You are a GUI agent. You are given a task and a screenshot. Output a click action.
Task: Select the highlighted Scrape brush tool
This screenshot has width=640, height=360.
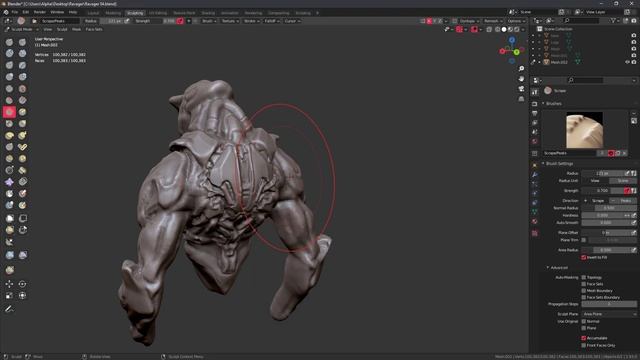click(x=9, y=112)
